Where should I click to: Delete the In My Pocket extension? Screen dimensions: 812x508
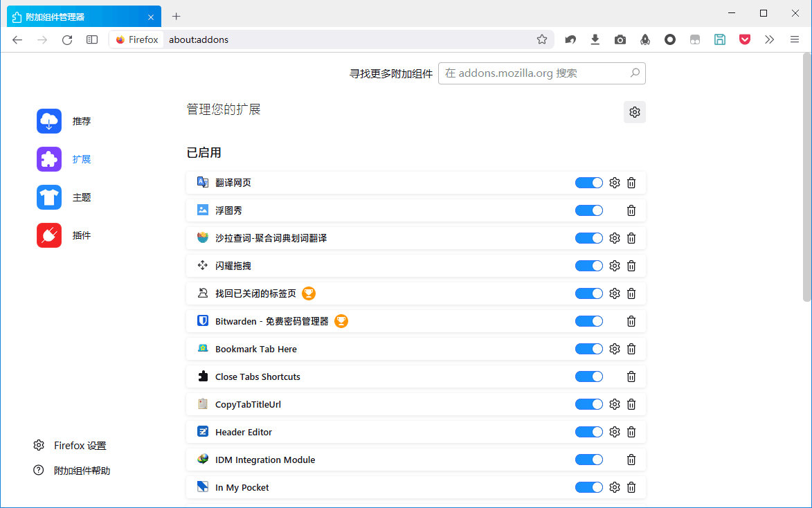click(631, 488)
